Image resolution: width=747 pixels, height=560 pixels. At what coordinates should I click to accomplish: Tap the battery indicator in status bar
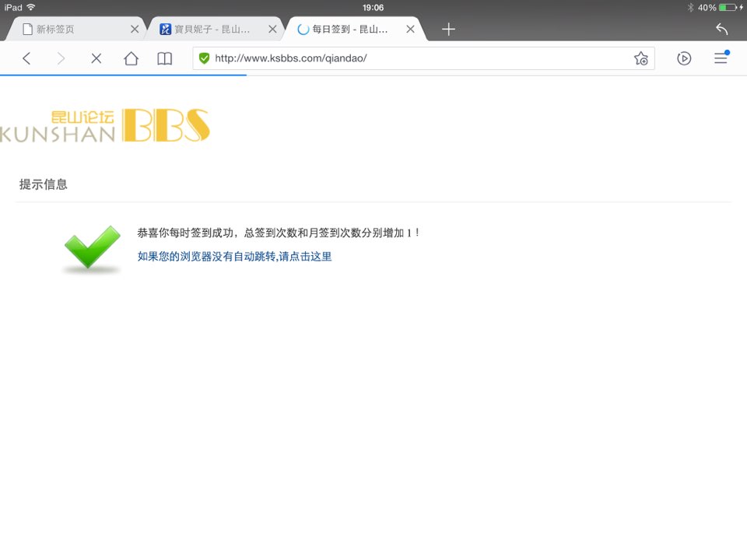coord(728,7)
